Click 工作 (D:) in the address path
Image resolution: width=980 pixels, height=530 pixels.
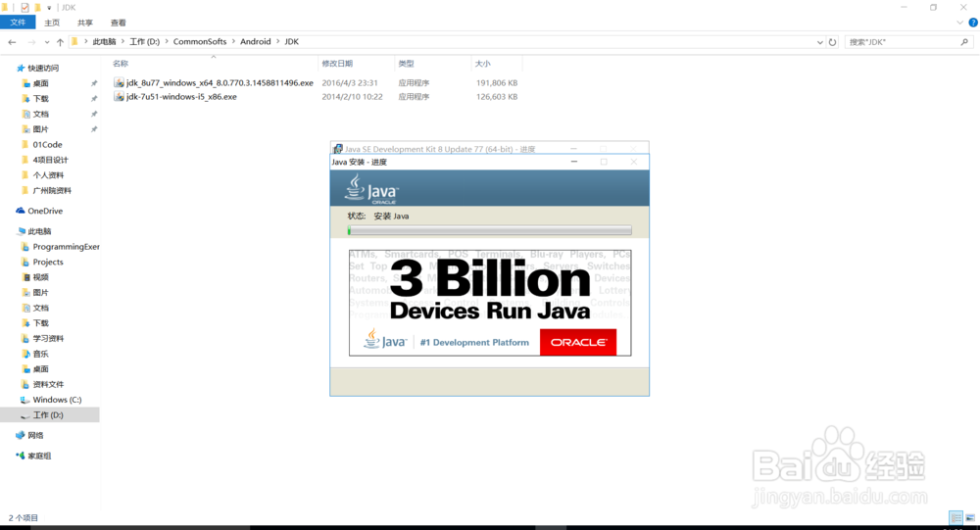[x=144, y=42]
